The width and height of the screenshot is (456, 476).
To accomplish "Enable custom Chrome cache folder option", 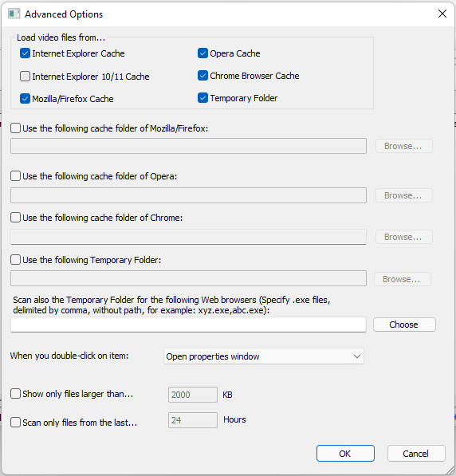I will pos(15,218).
